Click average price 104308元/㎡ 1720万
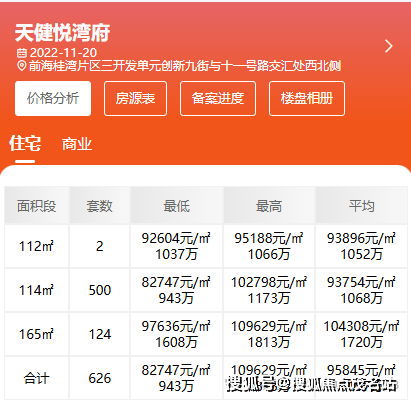This screenshot has height=401, width=411. 361,334
